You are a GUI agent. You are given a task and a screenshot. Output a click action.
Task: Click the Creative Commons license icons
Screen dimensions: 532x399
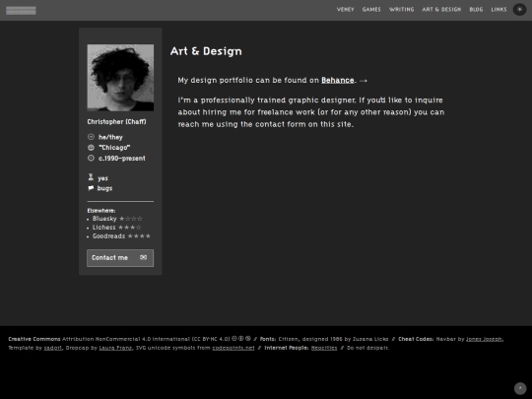coord(241,339)
